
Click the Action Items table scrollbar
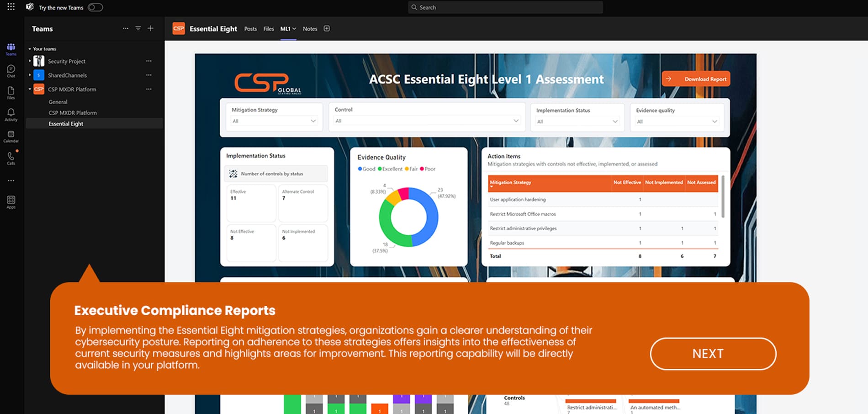click(x=723, y=196)
